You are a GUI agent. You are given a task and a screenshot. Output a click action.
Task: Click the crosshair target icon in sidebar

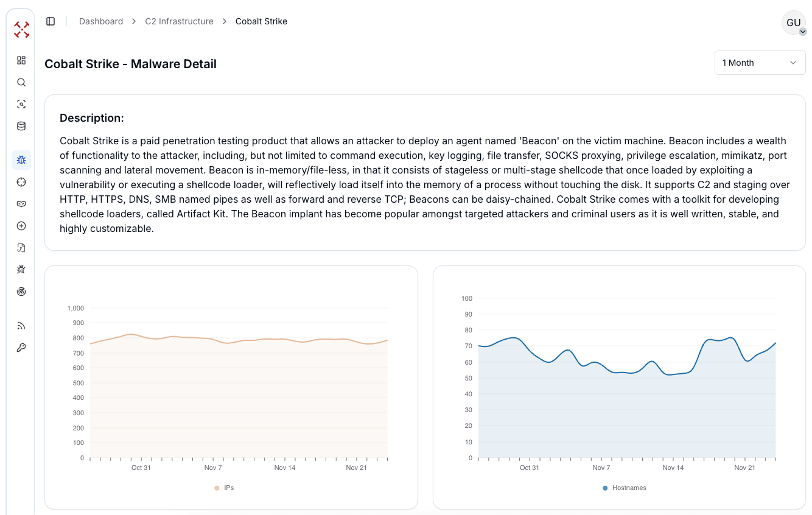pos(21,182)
